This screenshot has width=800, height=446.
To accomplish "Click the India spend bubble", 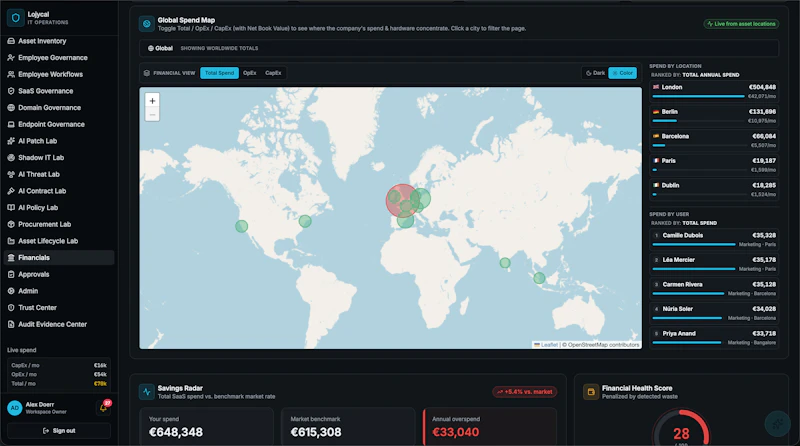I will 505,263.
